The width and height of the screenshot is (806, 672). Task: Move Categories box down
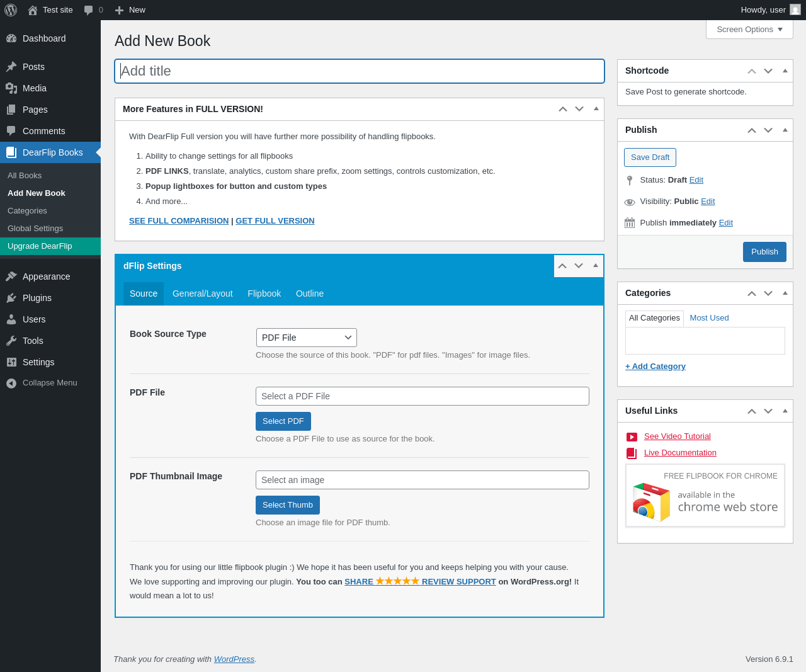768,293
